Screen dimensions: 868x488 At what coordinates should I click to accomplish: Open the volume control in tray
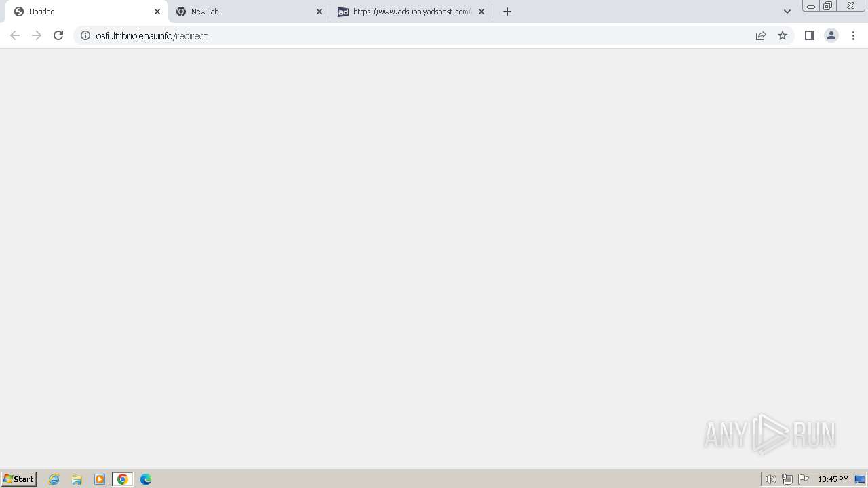coord(770,479)
